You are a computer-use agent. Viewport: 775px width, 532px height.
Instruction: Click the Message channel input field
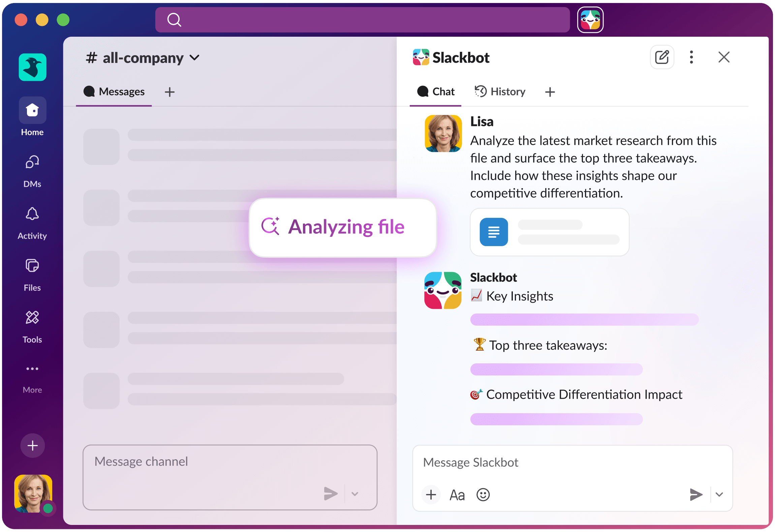pos(202,462)
